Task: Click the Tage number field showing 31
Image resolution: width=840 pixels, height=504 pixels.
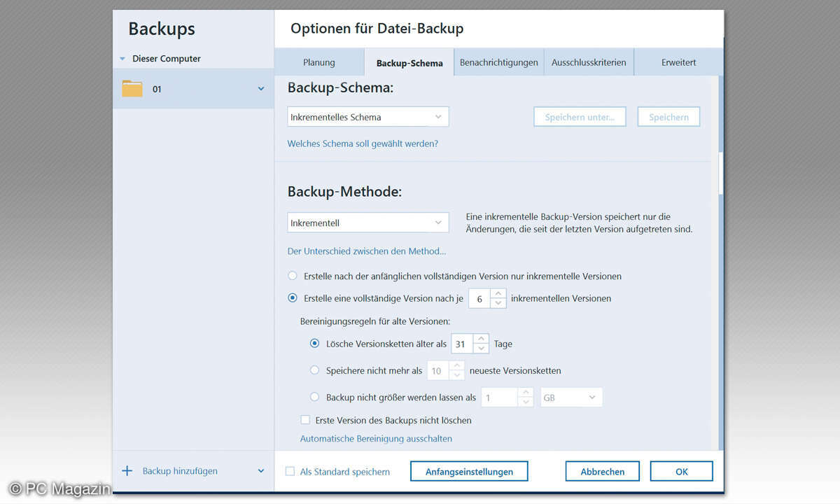Action: coord(462,344)
